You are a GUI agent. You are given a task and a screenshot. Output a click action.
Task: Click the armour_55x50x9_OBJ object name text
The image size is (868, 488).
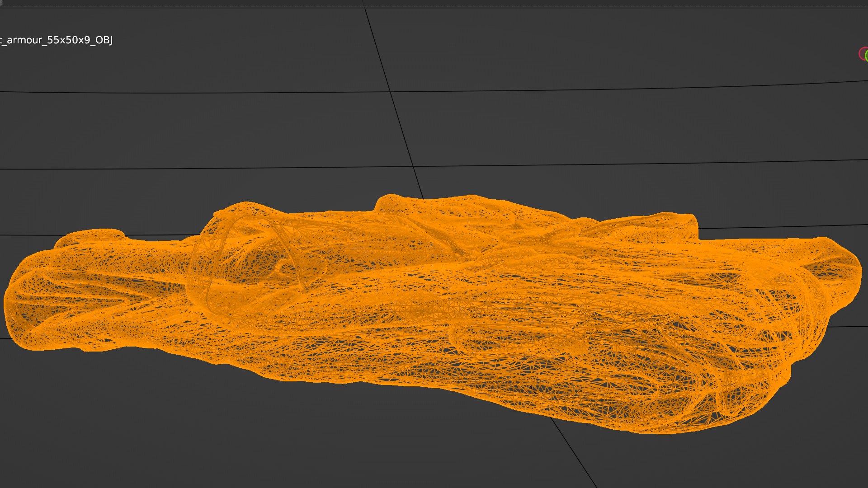tap(57, 40)
